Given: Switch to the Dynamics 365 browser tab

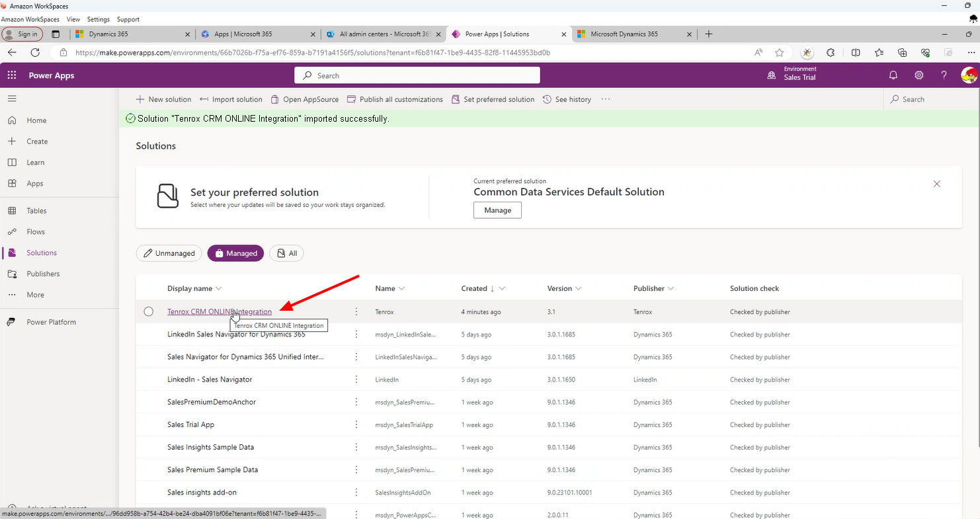Looking at the screenshot, I should tap(132, 34).
